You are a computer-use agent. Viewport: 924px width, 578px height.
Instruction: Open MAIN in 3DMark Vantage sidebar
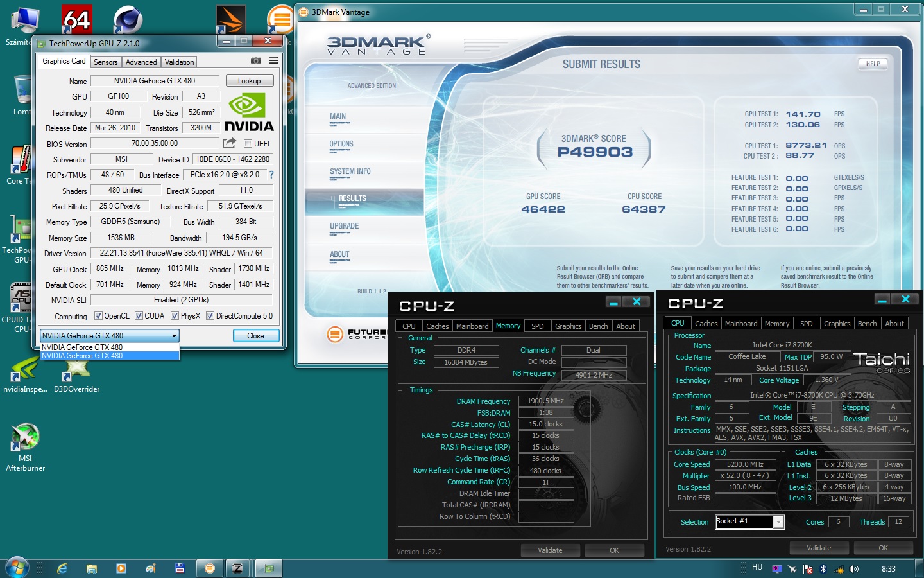pos(338,116)
